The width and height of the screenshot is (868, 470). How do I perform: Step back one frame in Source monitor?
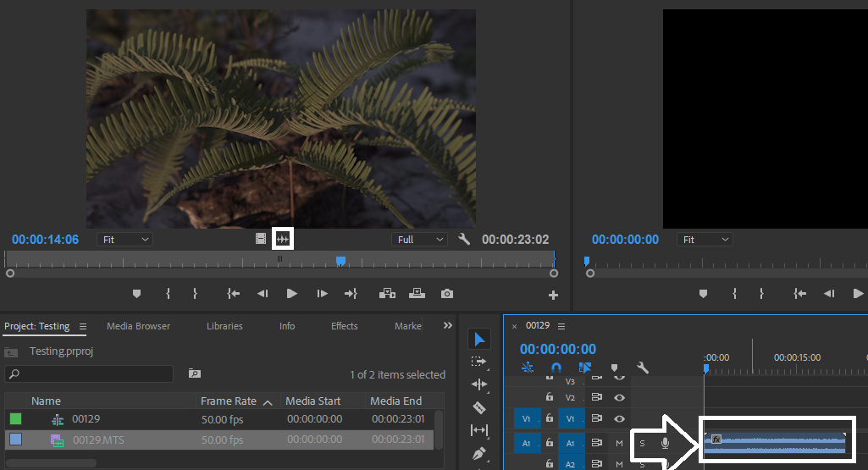pyautogui.click(x=263, y=294)
